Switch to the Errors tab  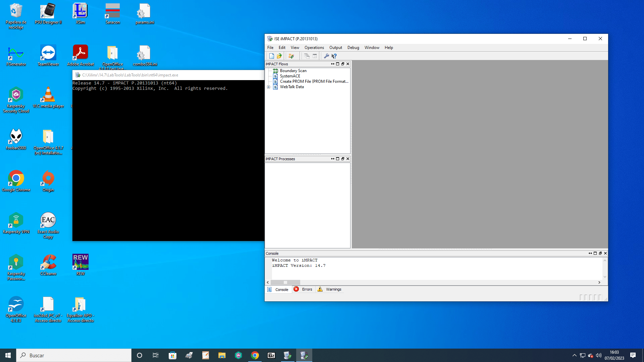[303, 289]
